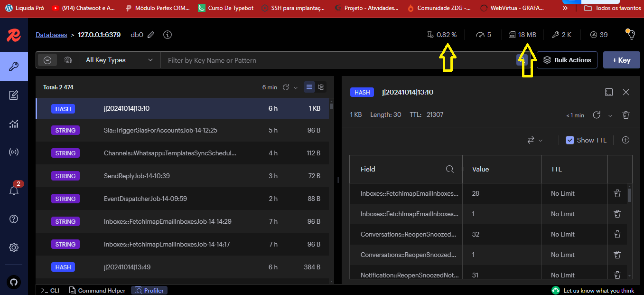Viewport: 644px width, 295px height.
Task: Open the help question mark menu
Action: (14, 219)
